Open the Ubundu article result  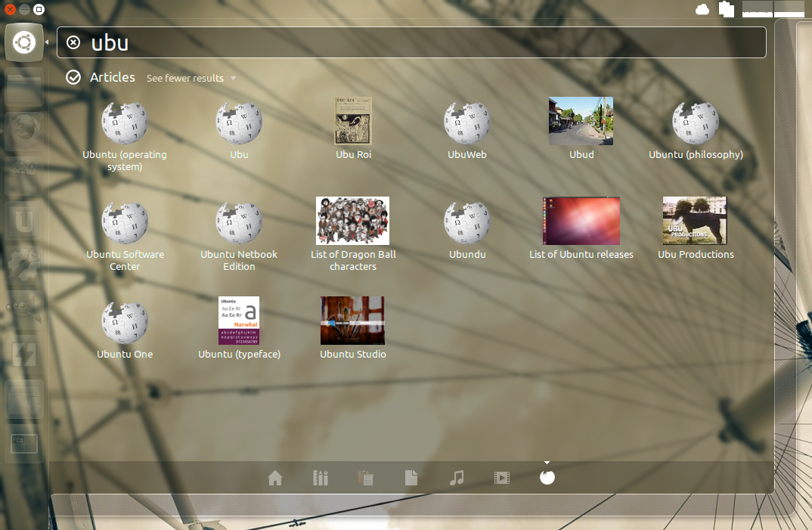pyautogui.click(x=467, y=231)
